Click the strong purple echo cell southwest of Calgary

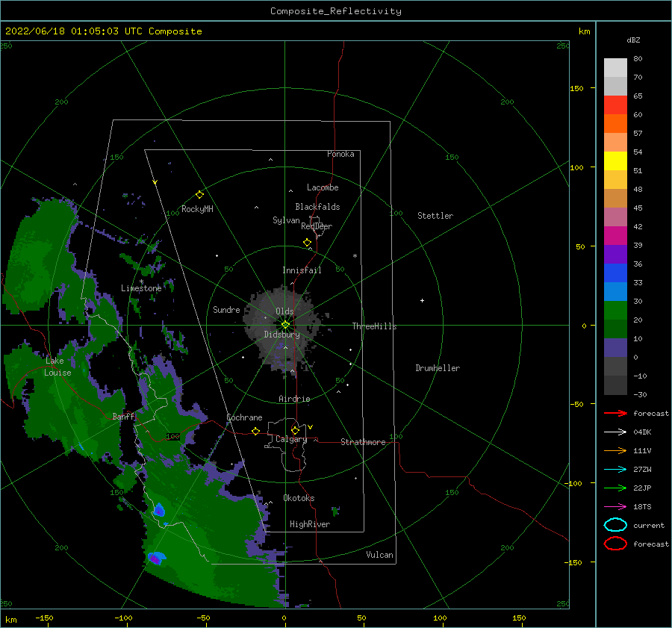coord(155,559)
